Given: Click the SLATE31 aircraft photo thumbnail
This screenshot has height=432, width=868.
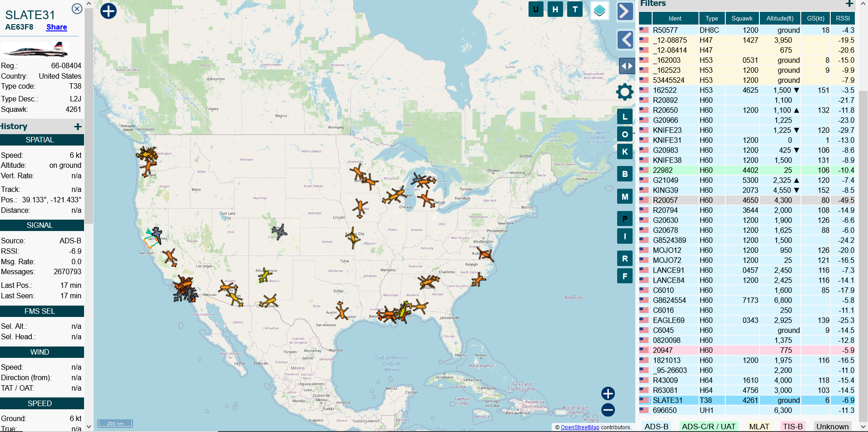Looking at the screenshot, I should pyautogui.click(x=35, y=50).
